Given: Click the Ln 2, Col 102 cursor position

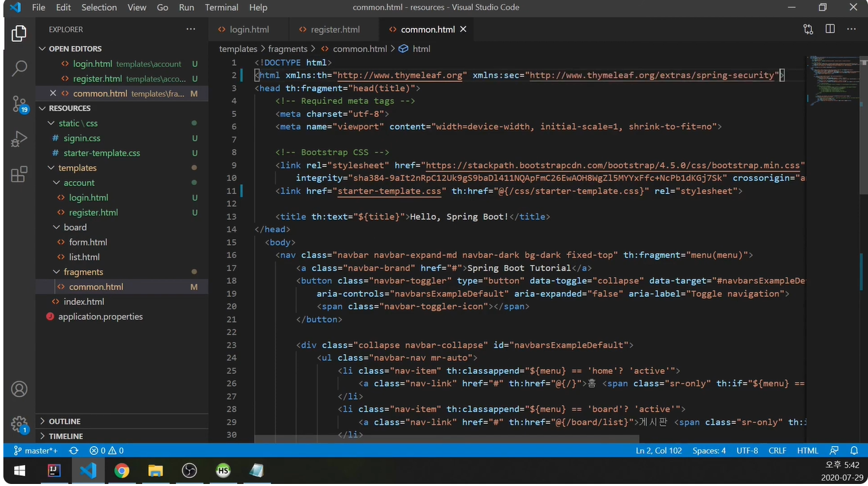Looking at the screenshot, I should click(x=659, y=450).
